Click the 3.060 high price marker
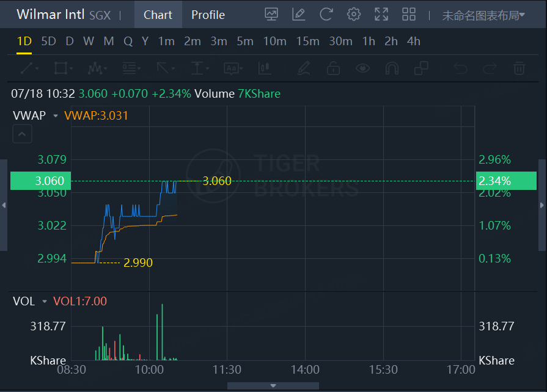This screenshot has height=392, width=547. point(217,181)
